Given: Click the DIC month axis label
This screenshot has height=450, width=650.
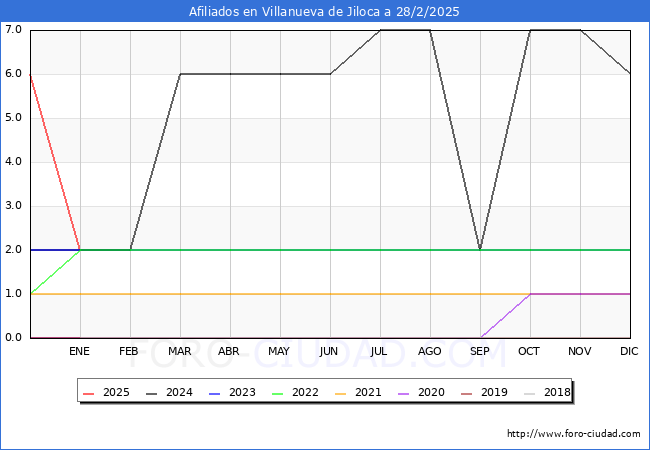Looking at the screenshot, I should point(629,351).
